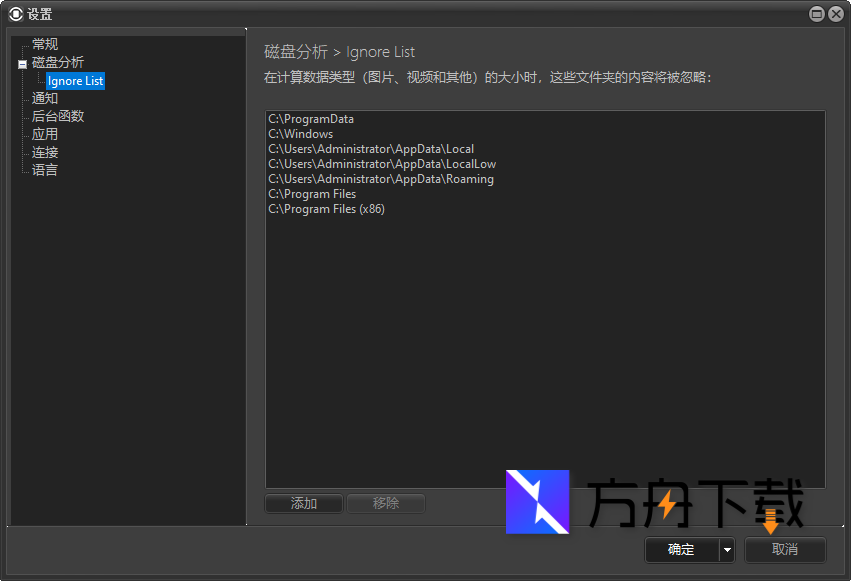
Task: Open the Ignore List settings page
Action: (x=75, y=80)
